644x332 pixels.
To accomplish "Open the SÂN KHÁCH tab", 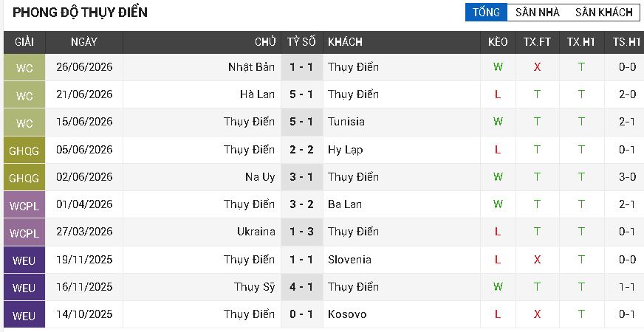I will [x=604, y=13].
